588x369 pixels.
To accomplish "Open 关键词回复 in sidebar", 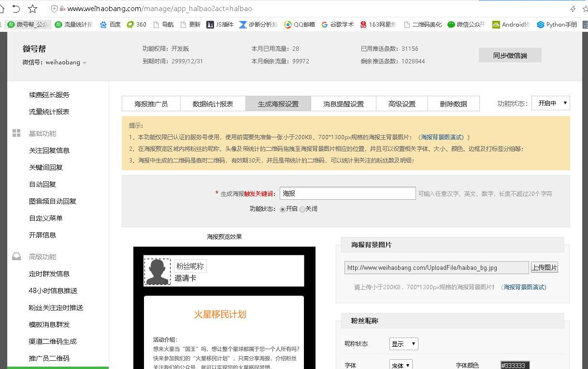I will click(45, 167).
